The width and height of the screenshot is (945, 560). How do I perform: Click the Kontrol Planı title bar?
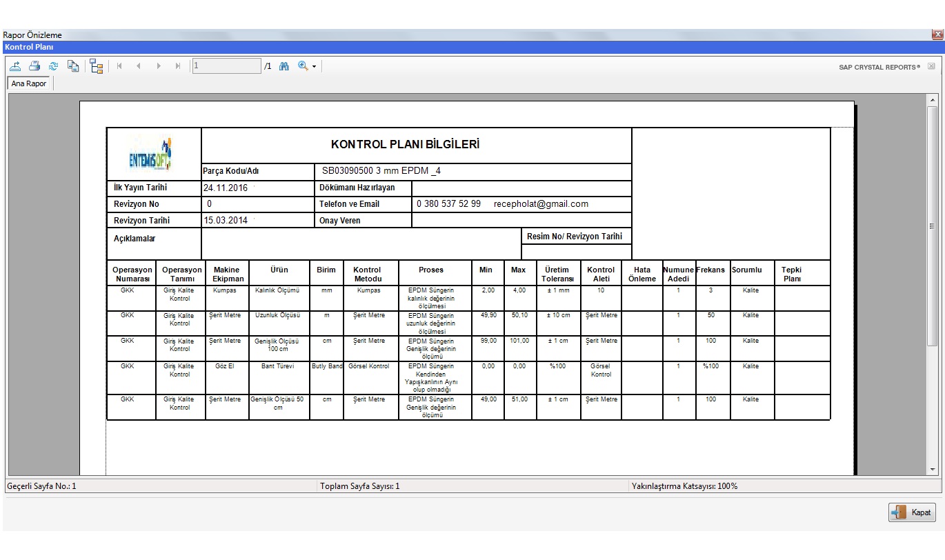click(472, 47)
